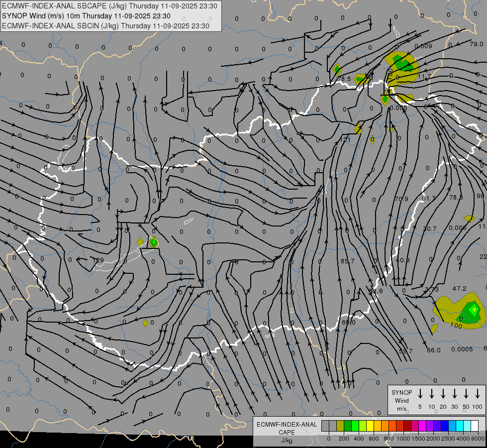Click the '79.0' value on the map
The height and width of the screenshot is (448, 487).
point(477,44)
